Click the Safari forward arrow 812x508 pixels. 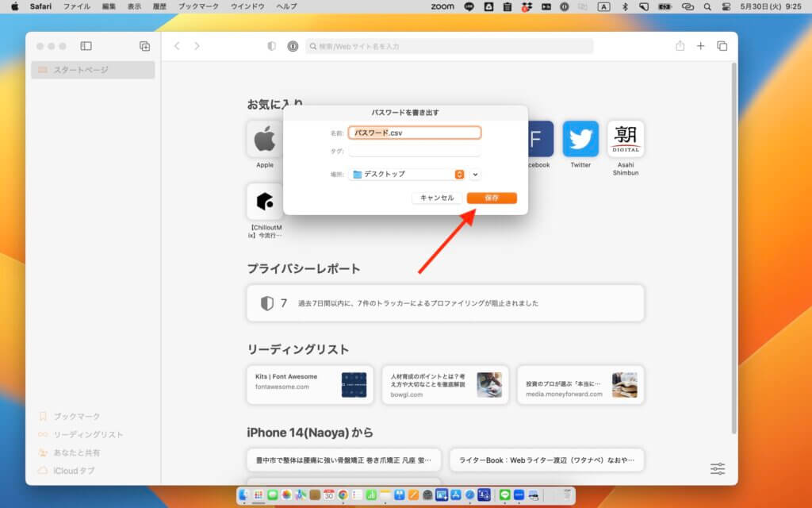tap(197, 46)
